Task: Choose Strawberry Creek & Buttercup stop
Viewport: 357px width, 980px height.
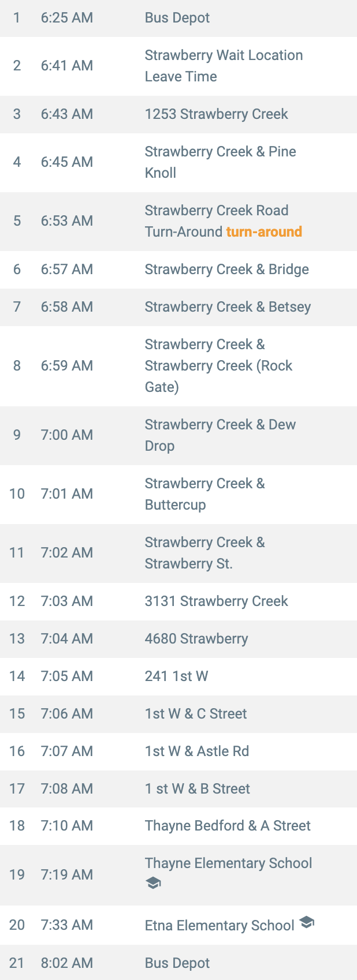Action: coord(178,495)
